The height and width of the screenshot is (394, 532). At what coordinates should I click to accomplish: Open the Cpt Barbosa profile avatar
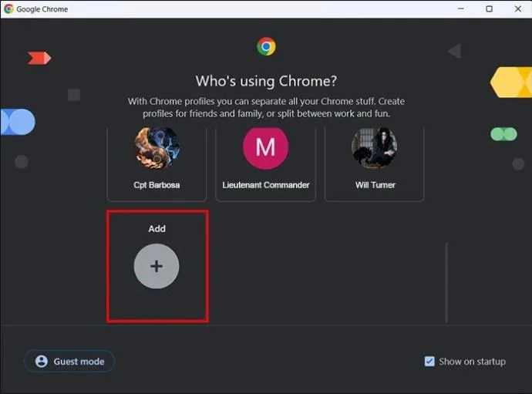click(157, 148)
